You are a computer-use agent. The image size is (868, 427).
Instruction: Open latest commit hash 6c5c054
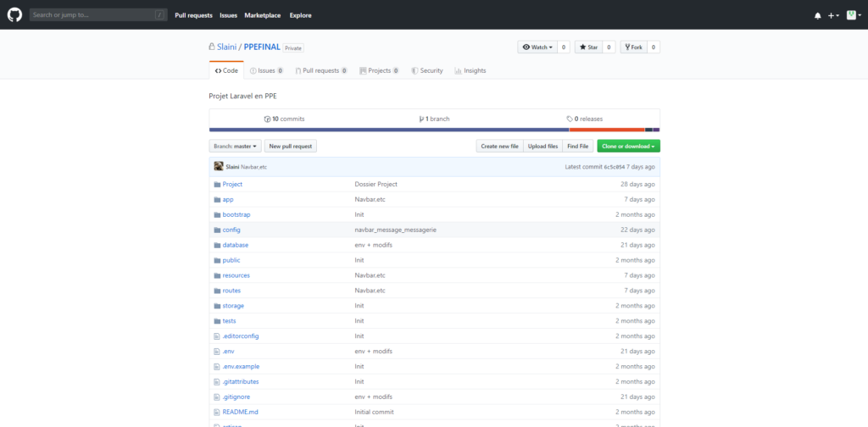click(615, 167)
